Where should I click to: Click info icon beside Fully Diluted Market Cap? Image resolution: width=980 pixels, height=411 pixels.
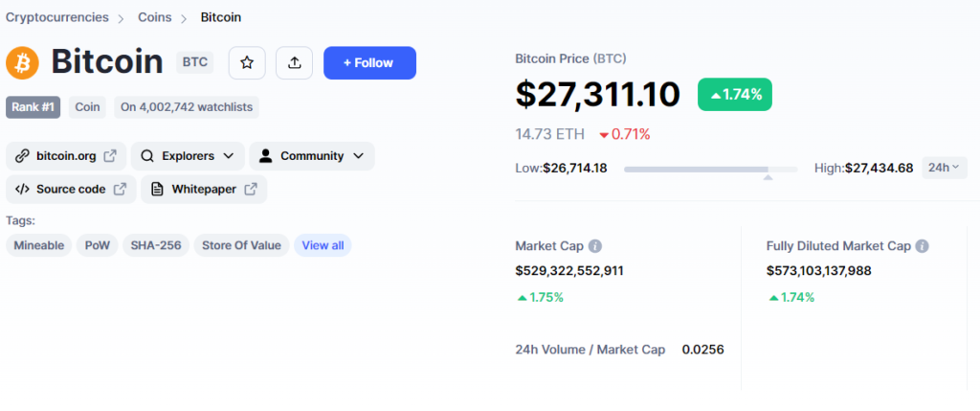tap(922, 246)
